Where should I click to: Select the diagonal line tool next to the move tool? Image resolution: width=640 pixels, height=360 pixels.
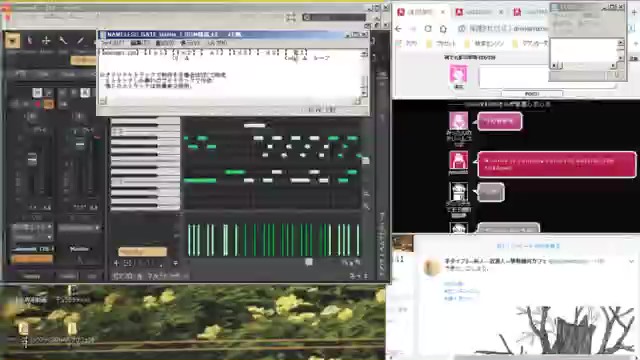point(63,40)
